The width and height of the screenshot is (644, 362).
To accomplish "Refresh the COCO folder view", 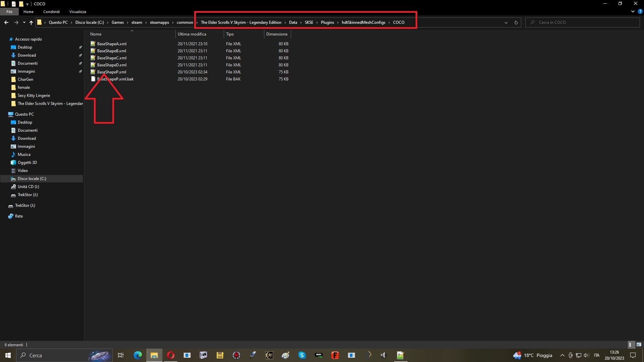I will pos(516,22).
